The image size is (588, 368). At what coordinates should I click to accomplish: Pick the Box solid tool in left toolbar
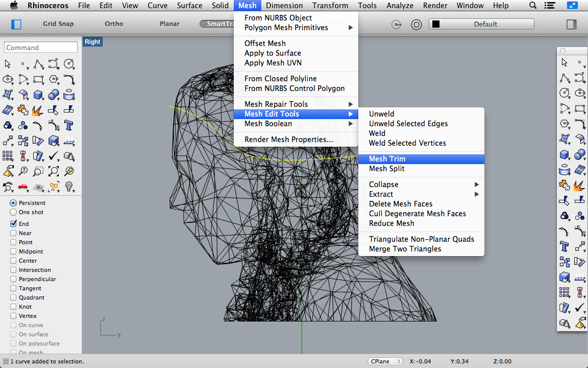coord(38,95)
